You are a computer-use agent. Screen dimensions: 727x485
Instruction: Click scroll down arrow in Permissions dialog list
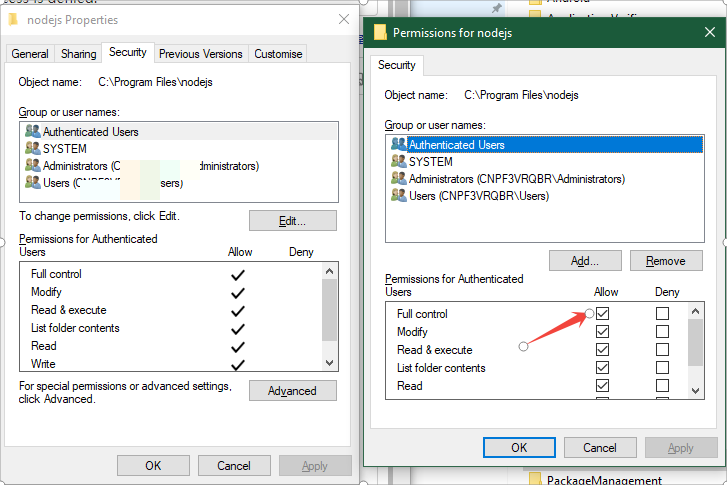695,391
